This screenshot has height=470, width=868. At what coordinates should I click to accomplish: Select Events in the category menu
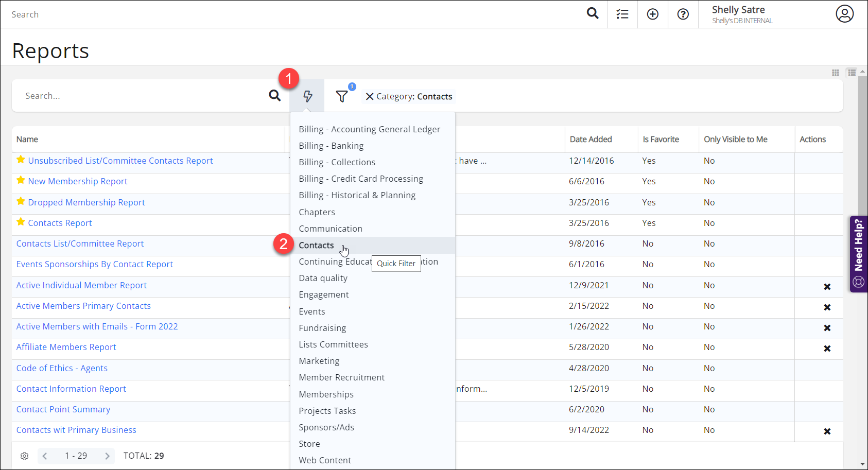coord(311,311)
